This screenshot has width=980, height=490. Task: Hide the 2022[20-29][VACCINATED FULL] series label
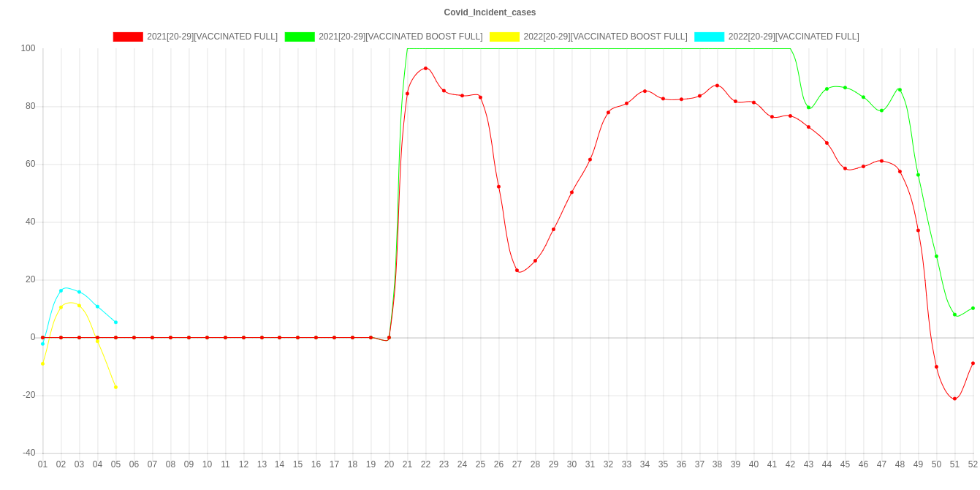point(793,37)
